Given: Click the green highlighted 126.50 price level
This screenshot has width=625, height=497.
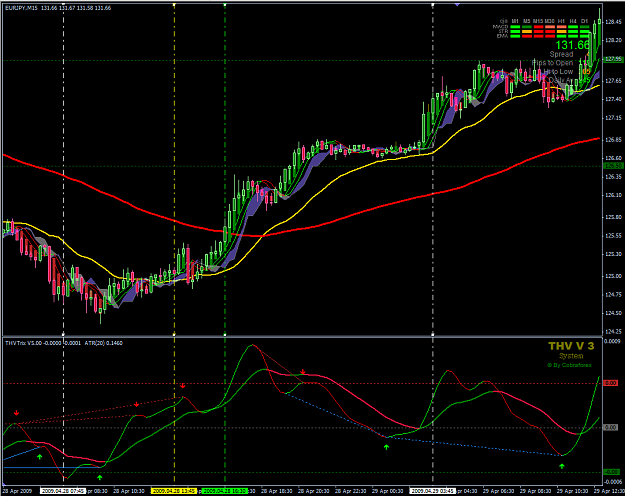Looking at the screenshot, I should 614,166.
